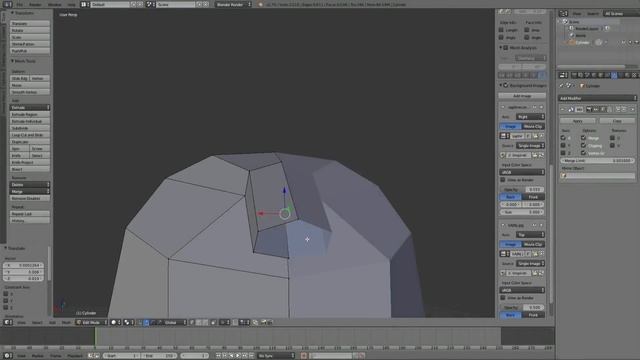Click the play reverse button
640x360 pixels.
pyautogui.click(x=231, y=356)
